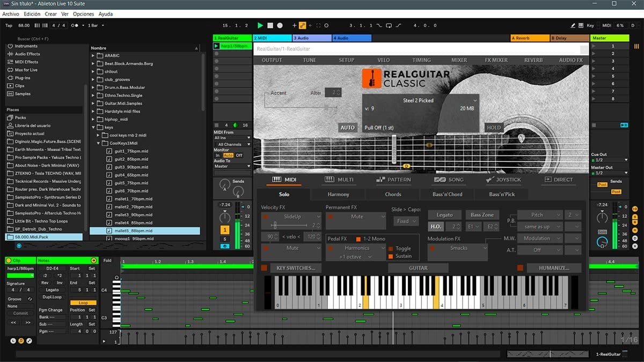Switch RealGuitar to DIRECT mode
This screenshot has height=362, width=644.
pos(559,180)
